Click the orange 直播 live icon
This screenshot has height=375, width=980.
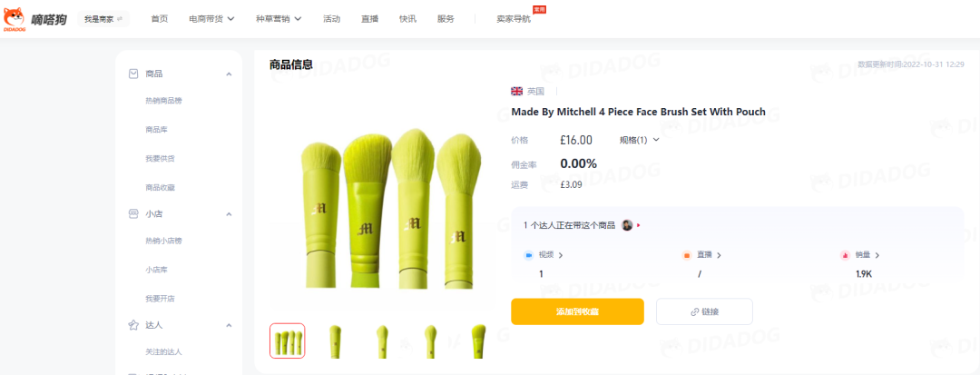click(686, 255)
